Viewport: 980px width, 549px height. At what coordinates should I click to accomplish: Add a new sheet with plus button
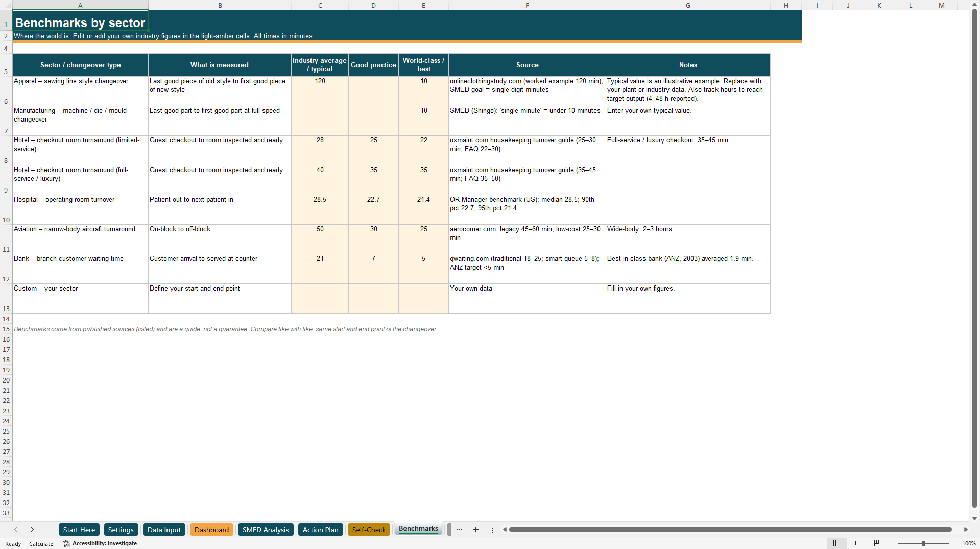pos(475,530)
